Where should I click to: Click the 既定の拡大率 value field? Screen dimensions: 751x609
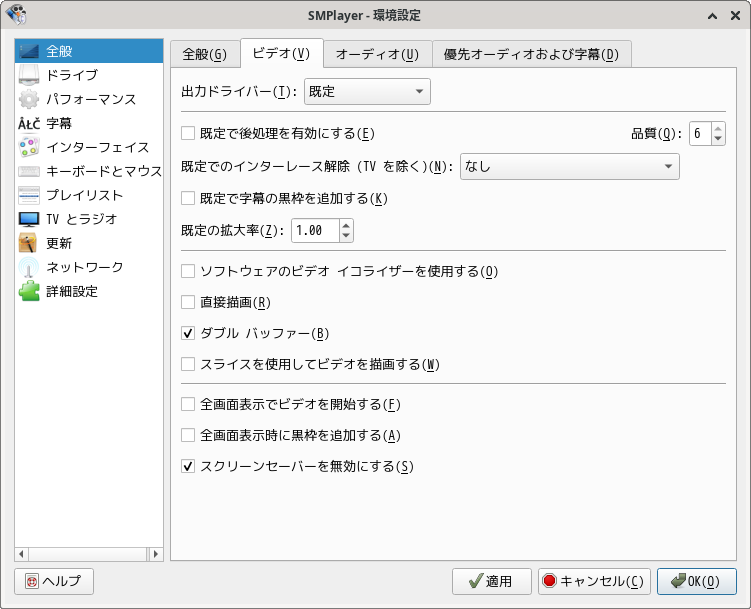(315, 230)
